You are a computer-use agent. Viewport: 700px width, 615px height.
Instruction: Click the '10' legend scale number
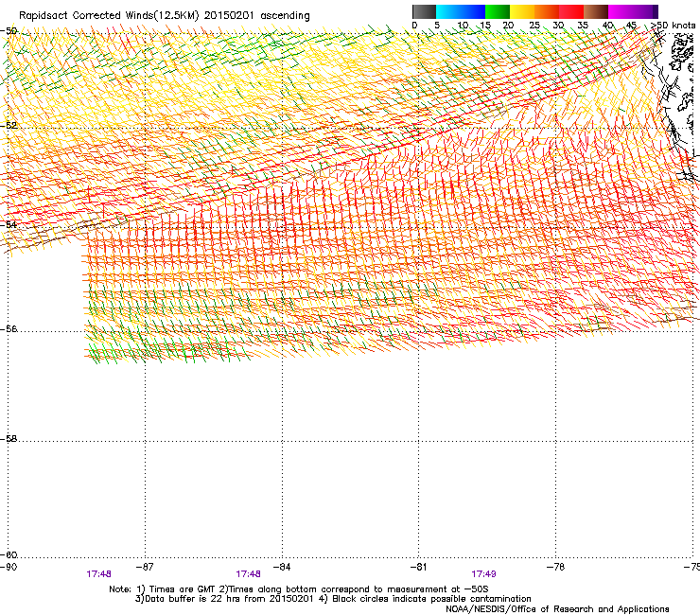pyautogui.click(x=463, y=26)
